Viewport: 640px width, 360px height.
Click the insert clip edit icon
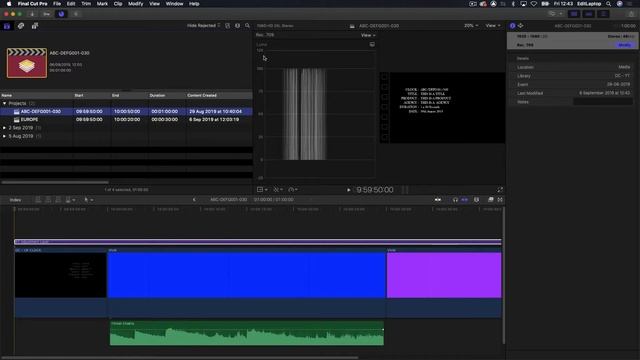[48, 200]
